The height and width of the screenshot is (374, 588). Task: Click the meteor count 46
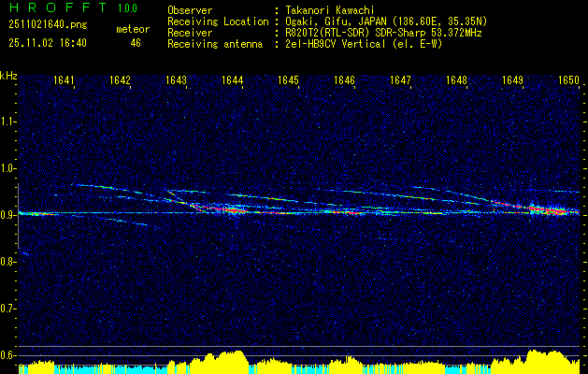(x=136, y=43)
